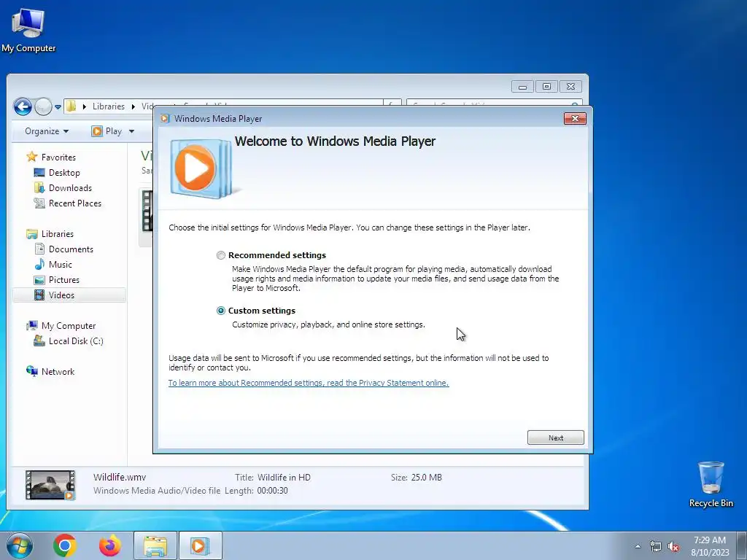
Task: Minimize the Explorer window
Action: tap(522, 86)
